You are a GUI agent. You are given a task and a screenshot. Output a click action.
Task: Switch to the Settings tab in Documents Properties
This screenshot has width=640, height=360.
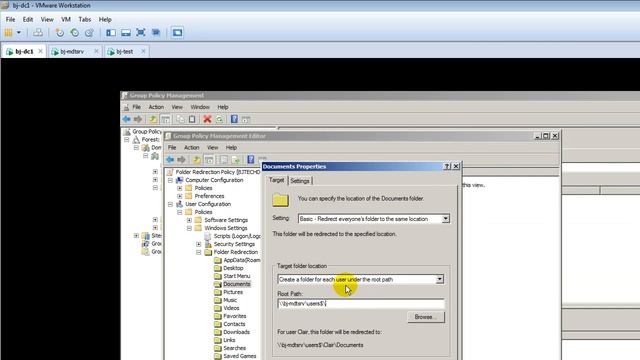(x=300, y=181)
